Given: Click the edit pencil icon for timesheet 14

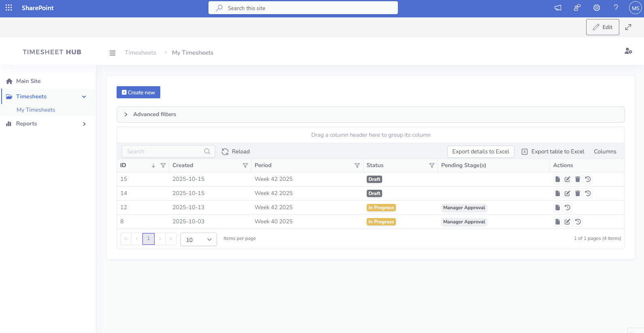Looking at the screenshot, I should tap(567, 193).
